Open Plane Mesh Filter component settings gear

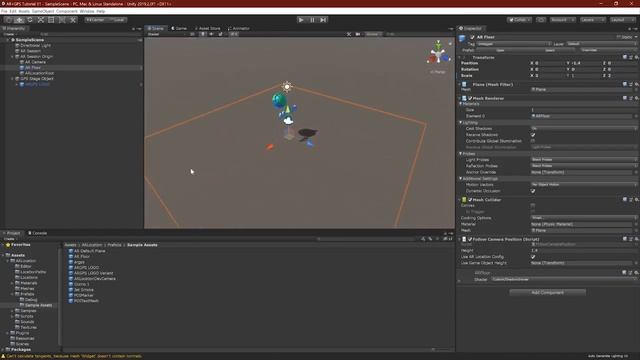636,84
